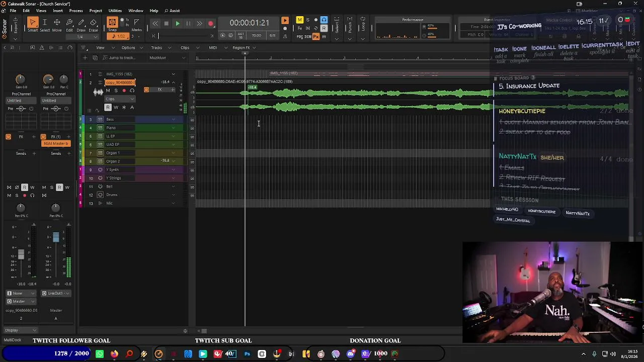Click the Assist button in menu bar
The height and width of the screenshot is (362, 644).
tap(173, 11)
